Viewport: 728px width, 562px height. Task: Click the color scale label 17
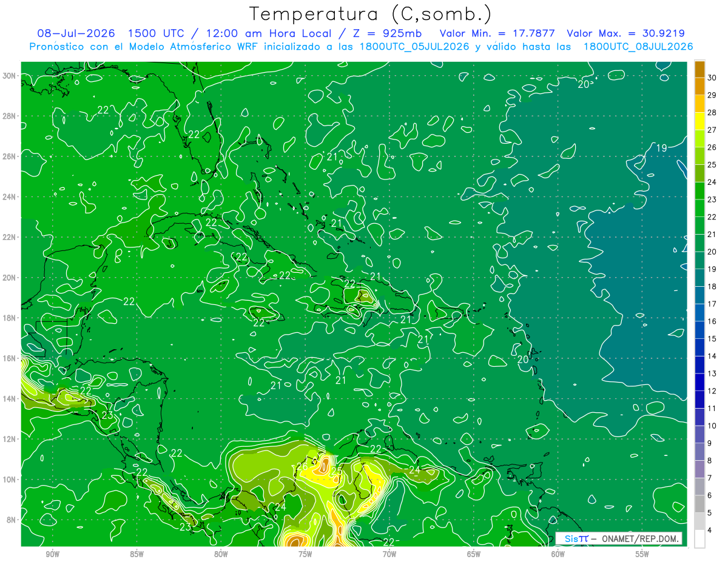pyautogui.click(x=712, y=304)
